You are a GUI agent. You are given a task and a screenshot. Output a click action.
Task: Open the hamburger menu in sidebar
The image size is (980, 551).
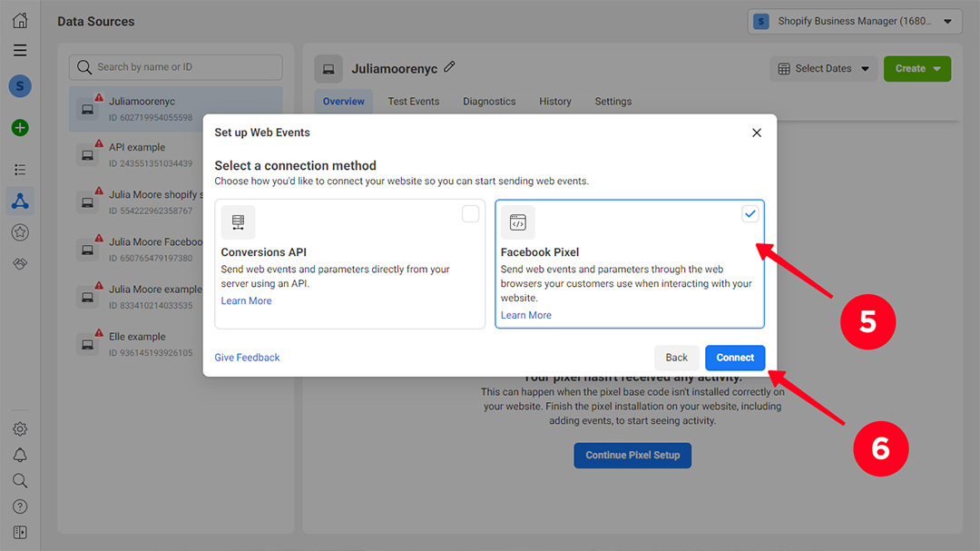(x=20, y=50)
